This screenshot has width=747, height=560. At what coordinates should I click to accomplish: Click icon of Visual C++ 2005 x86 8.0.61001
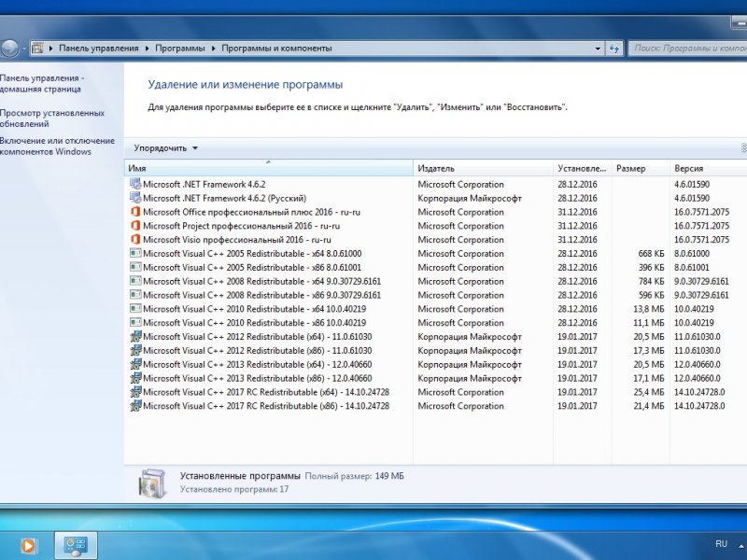pos(135,267)
